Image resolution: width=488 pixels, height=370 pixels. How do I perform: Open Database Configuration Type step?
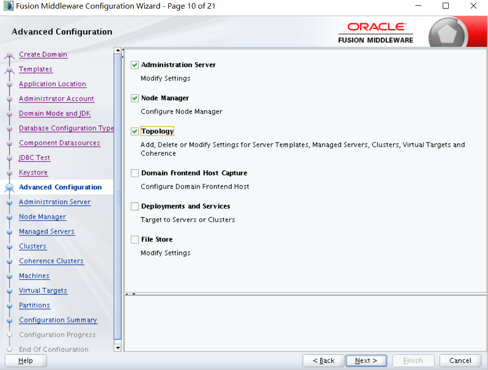click(x=66, y=128)
